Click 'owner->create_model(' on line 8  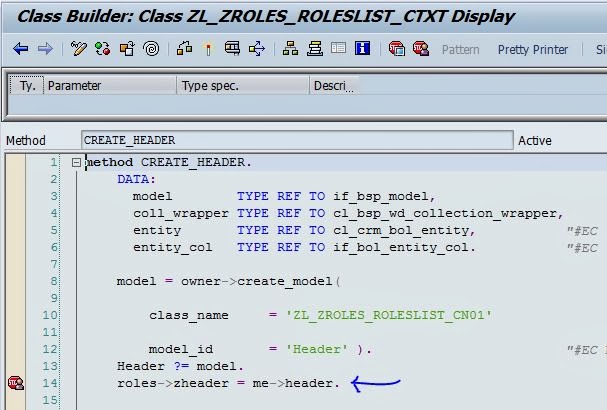tap(261, 281)
